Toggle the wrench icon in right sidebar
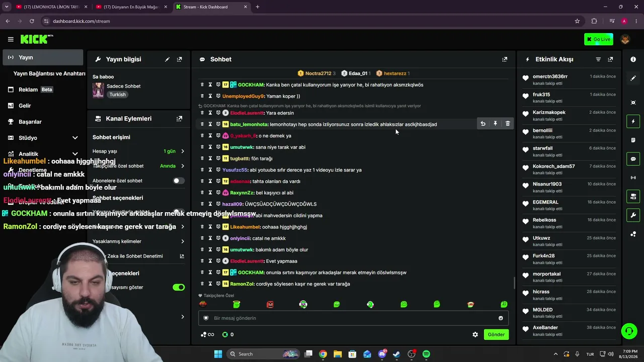Viewport: 644px width, 362px height. coord(633,215)
